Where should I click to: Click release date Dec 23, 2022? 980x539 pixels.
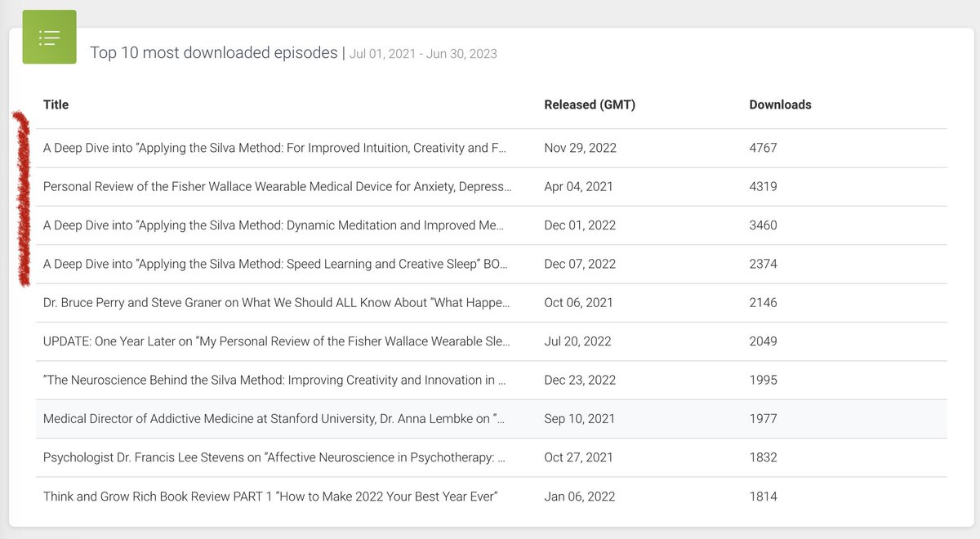click(580, 380)
